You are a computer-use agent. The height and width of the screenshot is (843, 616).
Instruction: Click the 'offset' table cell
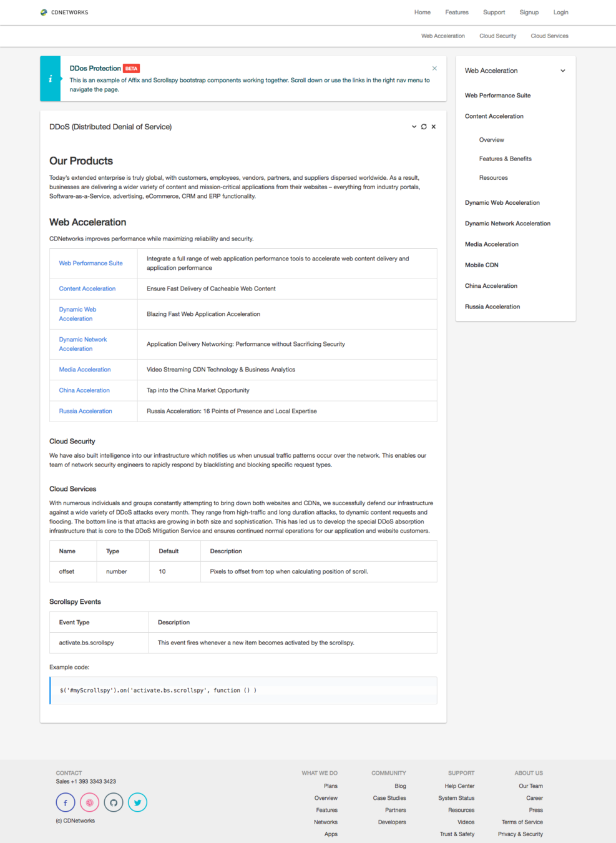pyautogui.click(x=73, y=571)
